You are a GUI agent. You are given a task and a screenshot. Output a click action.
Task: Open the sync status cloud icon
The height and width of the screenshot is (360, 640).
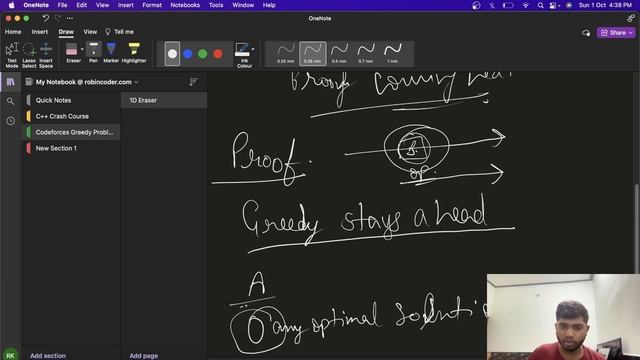pyautogui.click(x=586, y=33)
